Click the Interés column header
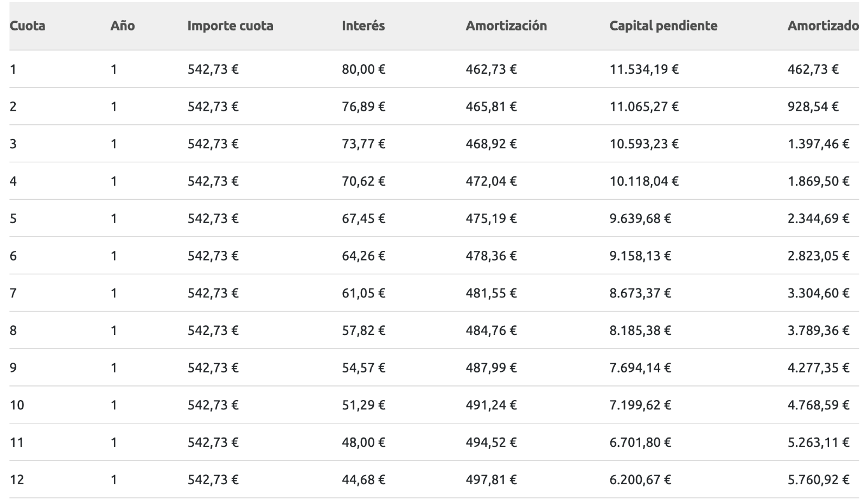Image resolution: width=868 pixels, height=500 pixels. [363, 26]
